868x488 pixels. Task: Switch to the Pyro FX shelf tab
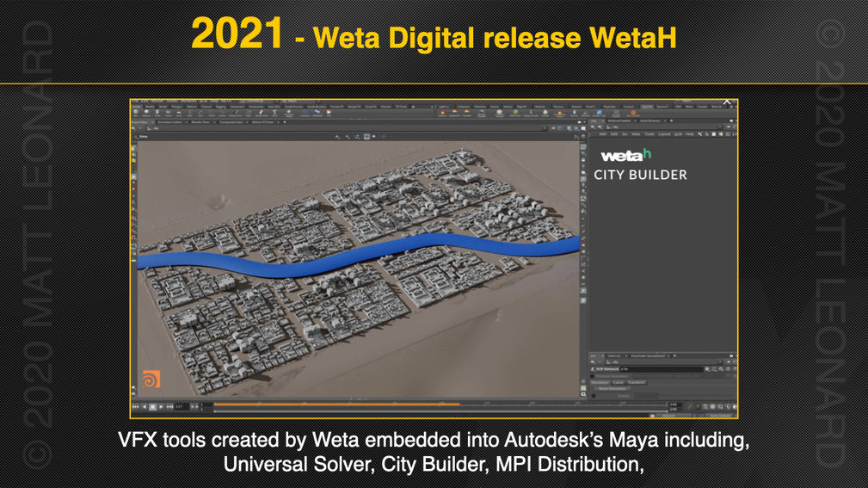(x=647, y=107)
